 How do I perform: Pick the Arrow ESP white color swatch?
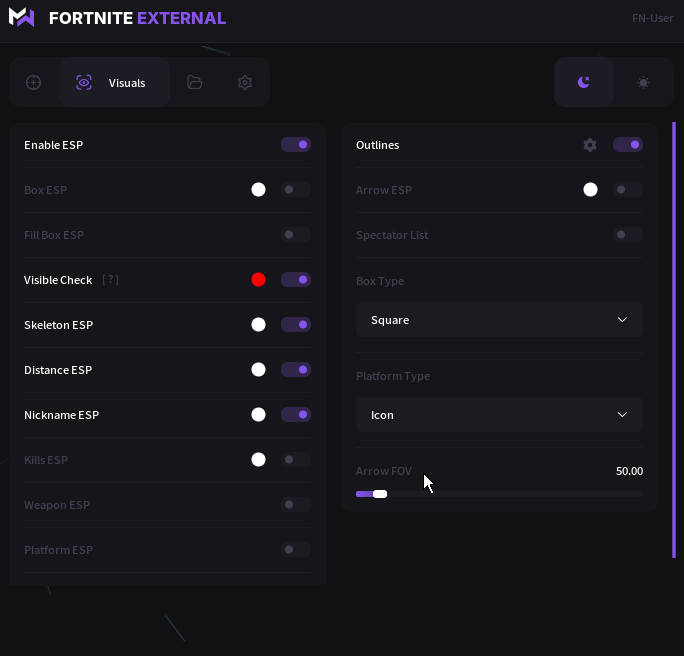(590, 190)
